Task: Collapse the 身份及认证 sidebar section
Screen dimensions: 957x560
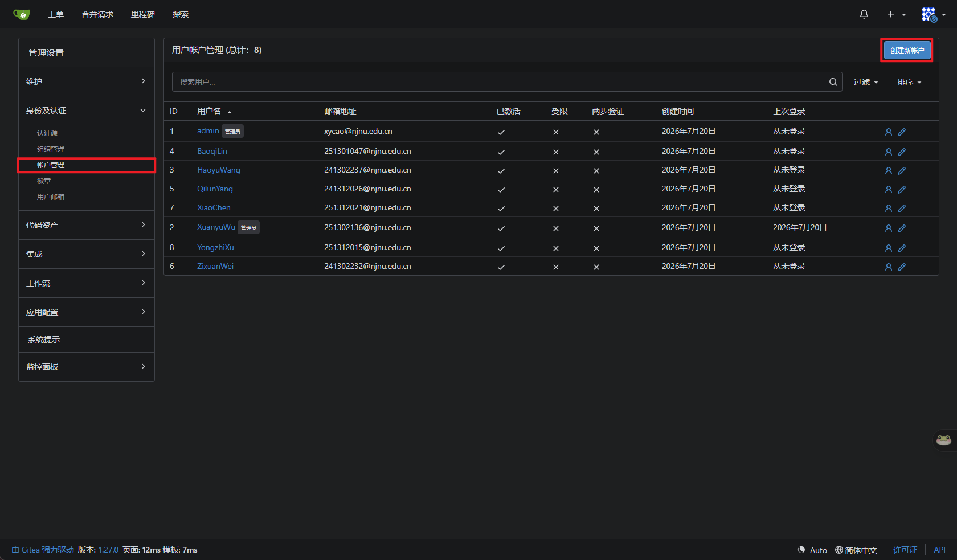Action: point(87,111)
